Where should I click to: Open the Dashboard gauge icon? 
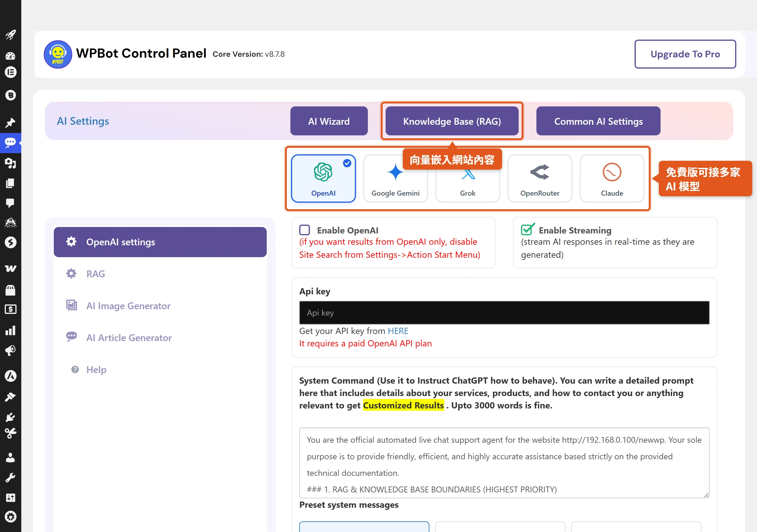tap(11, 56)
